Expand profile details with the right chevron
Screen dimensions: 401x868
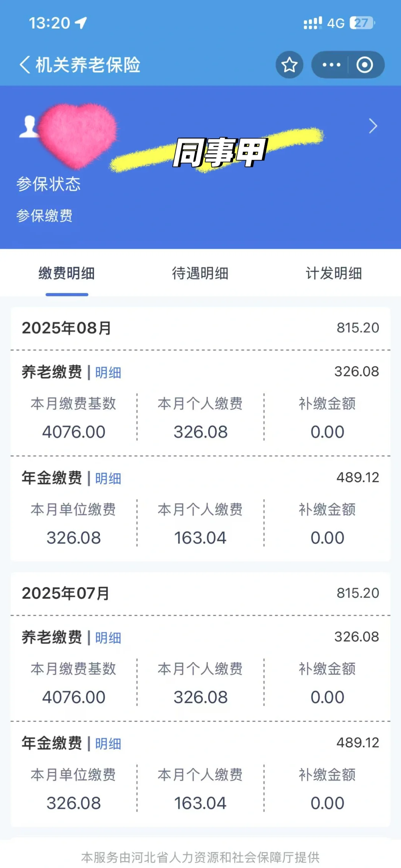pos(373,126)
